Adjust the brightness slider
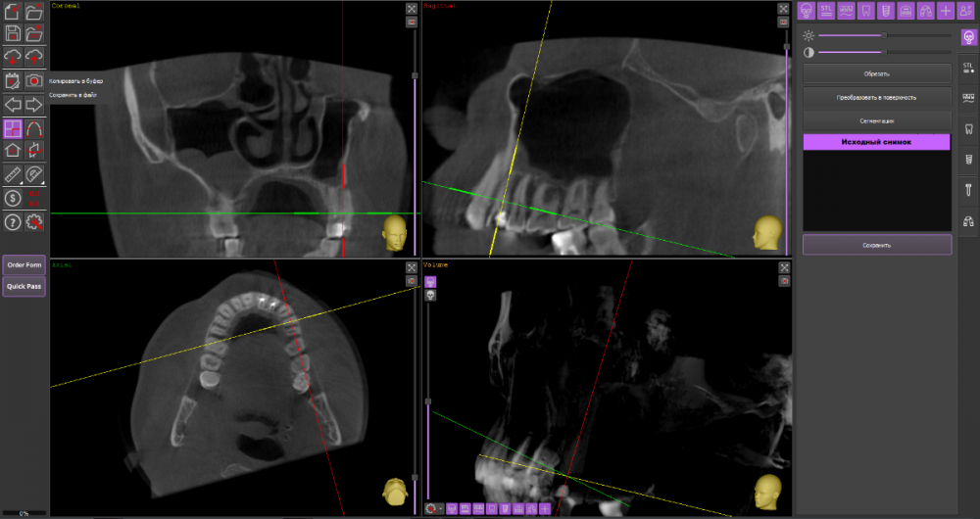 click(x=885, y=35)
